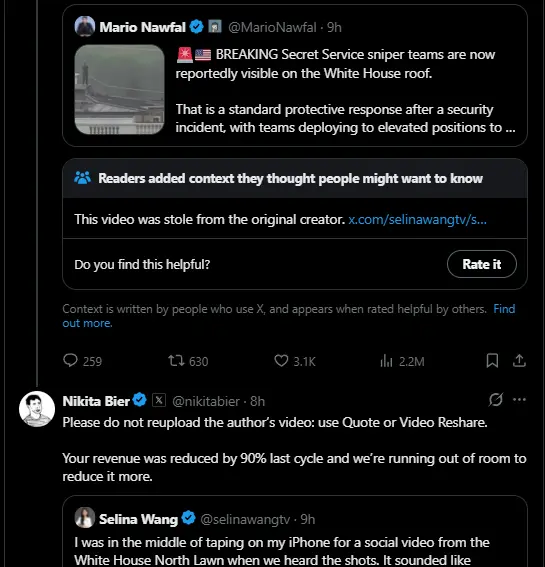Bookmark the quoted Mario Nawfal post
Viewport: 545px width, 567px height.
point(492,361)
